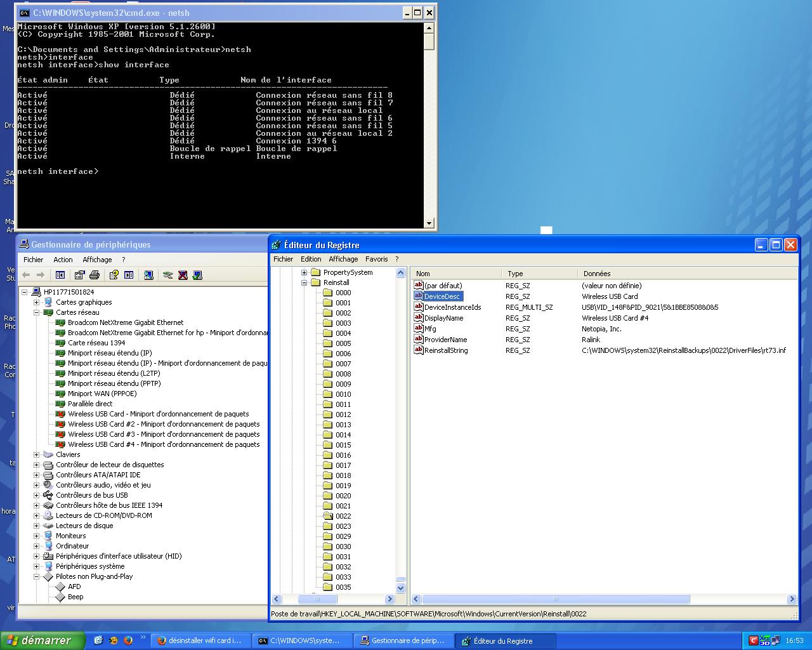This screenshot has height=650, width=812.
Task: Click the registry values horizontal scrollbar
Action: (x=555, y=599)
